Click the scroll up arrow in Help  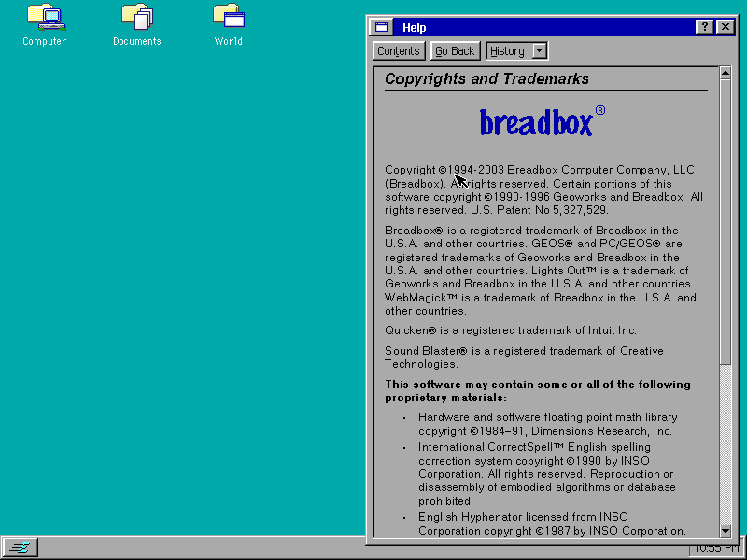(726, 73)
